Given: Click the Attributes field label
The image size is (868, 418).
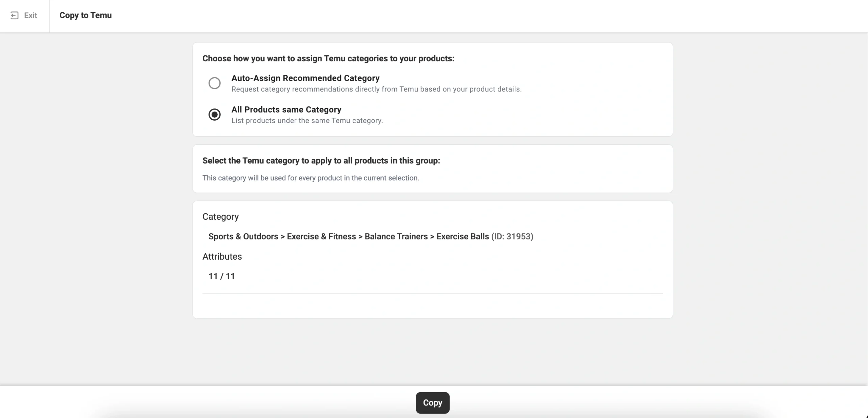Looking at the screenshot, I should (x=222, y=257).
